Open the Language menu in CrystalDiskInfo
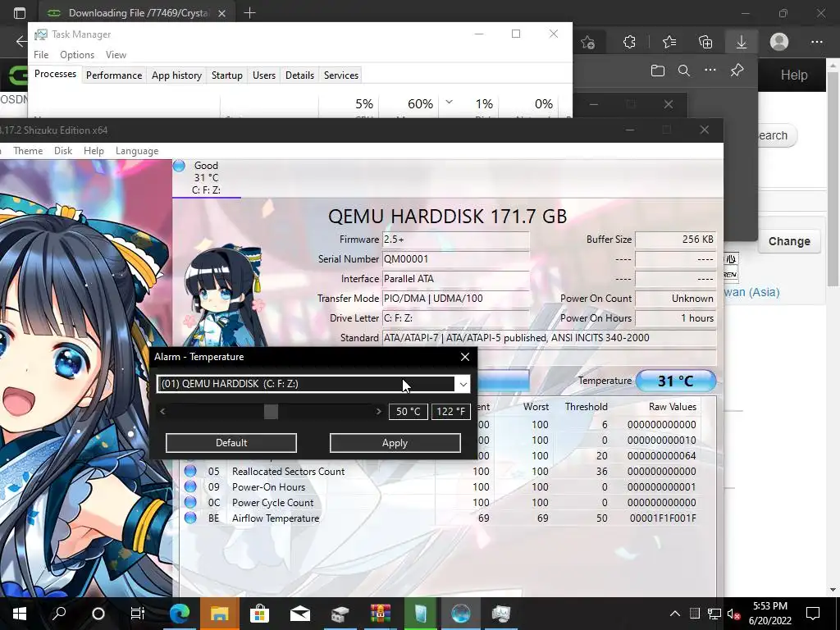Viewport: 840px width, 630px height. 137,151
